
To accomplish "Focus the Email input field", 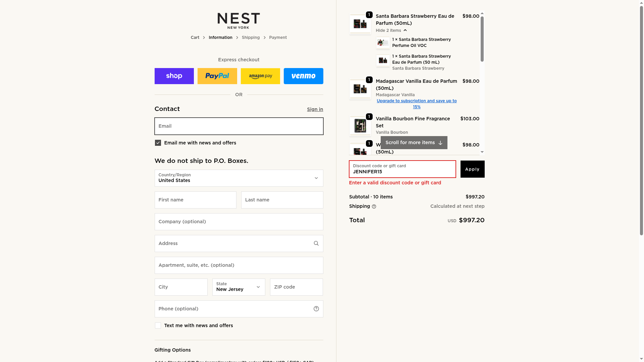I will (x=239, y=126).
